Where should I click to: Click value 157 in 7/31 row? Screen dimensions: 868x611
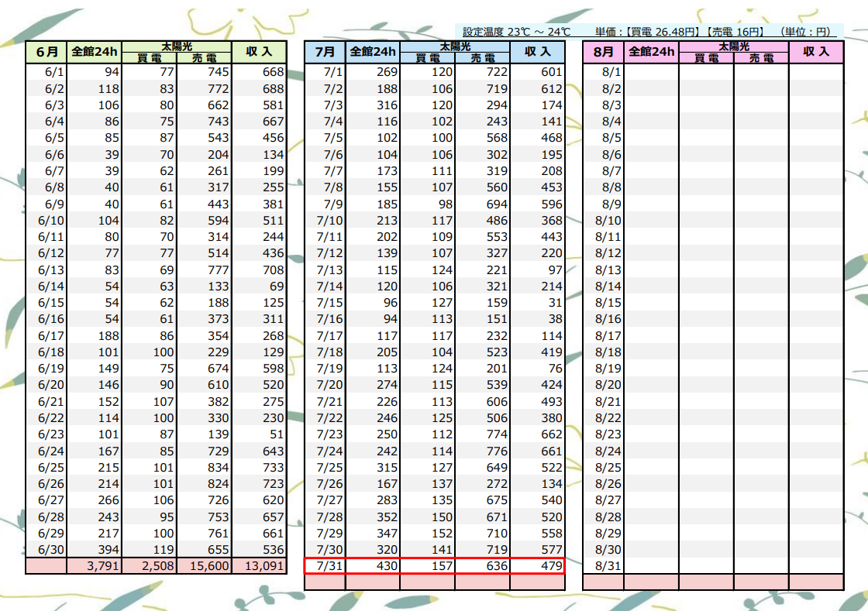427,565
